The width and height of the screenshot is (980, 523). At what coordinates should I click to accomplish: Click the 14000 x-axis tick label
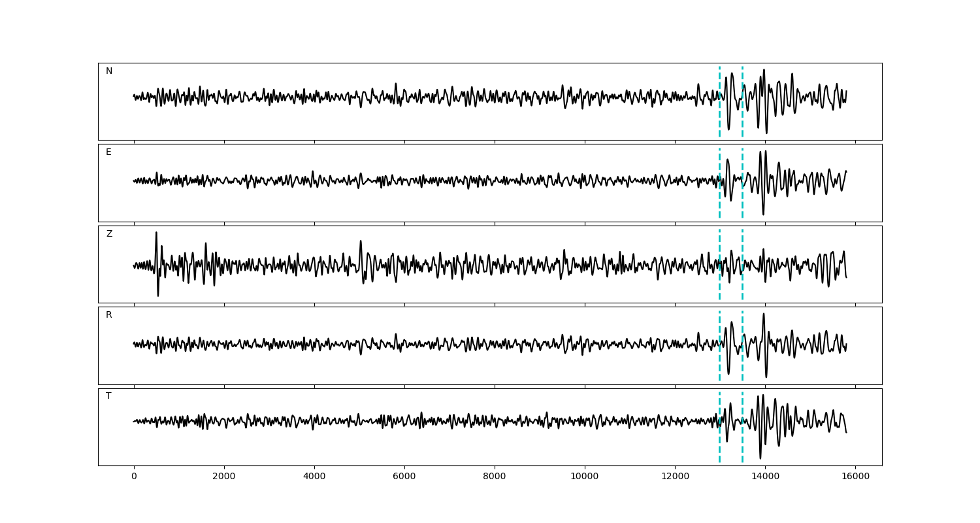click(x=765, y=477)
